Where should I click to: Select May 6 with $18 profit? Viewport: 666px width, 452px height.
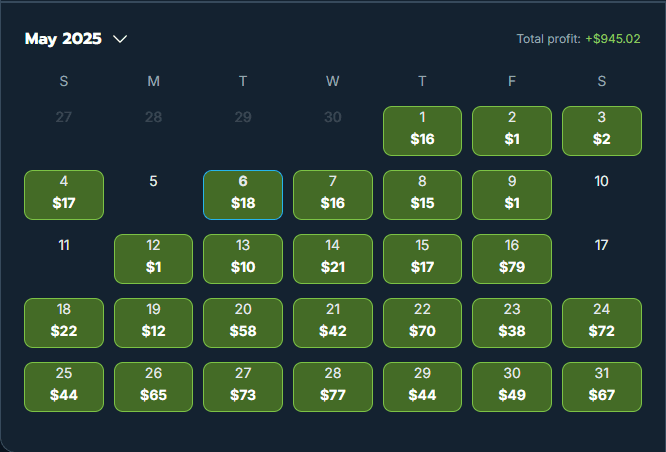[x=243, y=195]
